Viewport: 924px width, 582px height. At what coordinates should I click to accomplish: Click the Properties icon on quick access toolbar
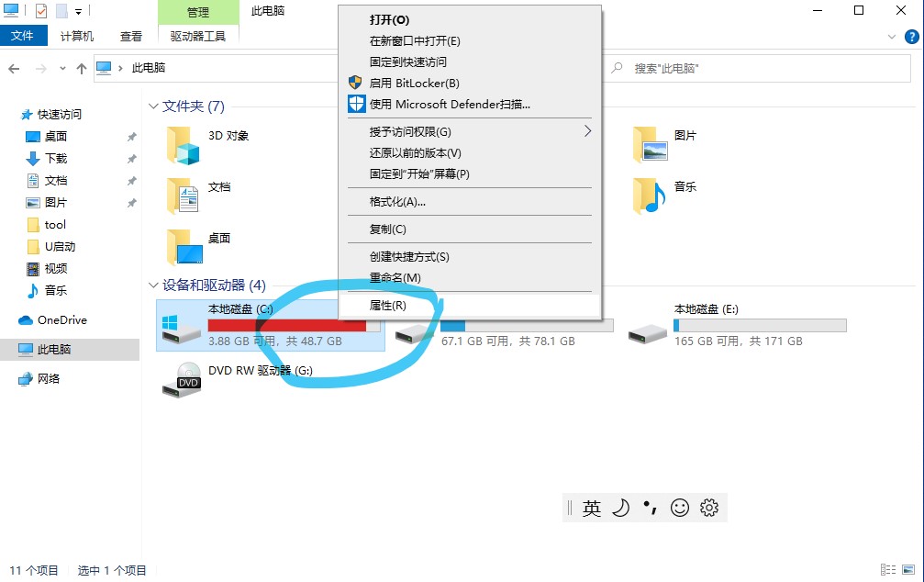pyautogui.click(x=40, y=11)
